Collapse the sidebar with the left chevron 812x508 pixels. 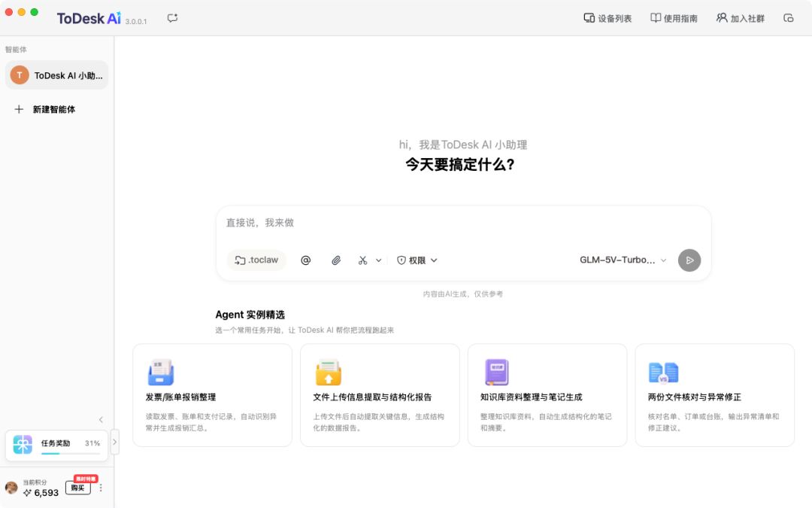(x=101, y=420)
